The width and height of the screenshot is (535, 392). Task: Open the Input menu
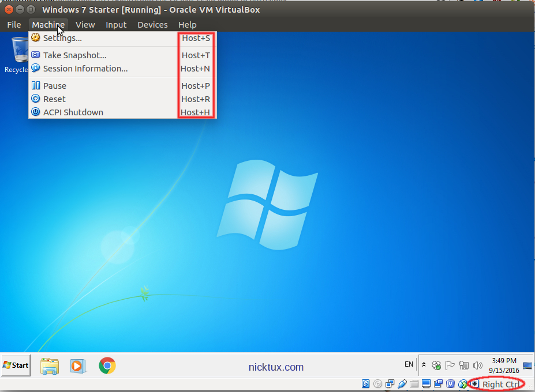pos(116,25)
